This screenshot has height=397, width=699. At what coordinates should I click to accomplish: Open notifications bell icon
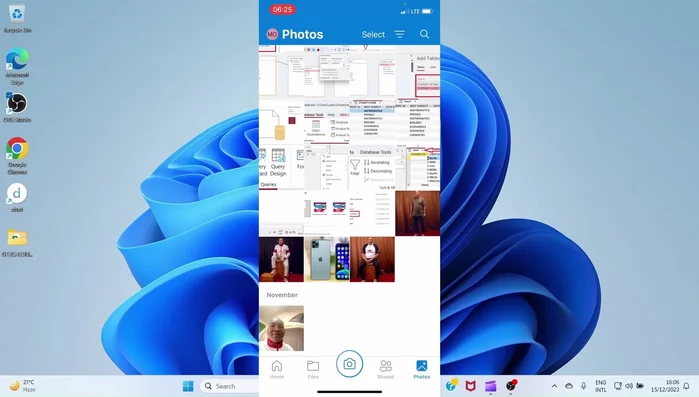pos(687,386)
